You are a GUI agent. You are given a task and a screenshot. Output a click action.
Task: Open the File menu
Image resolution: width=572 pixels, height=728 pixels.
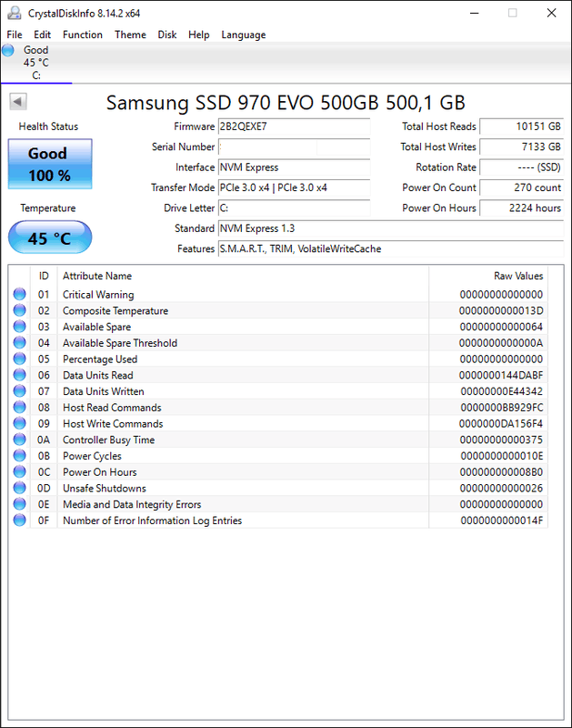15,35
